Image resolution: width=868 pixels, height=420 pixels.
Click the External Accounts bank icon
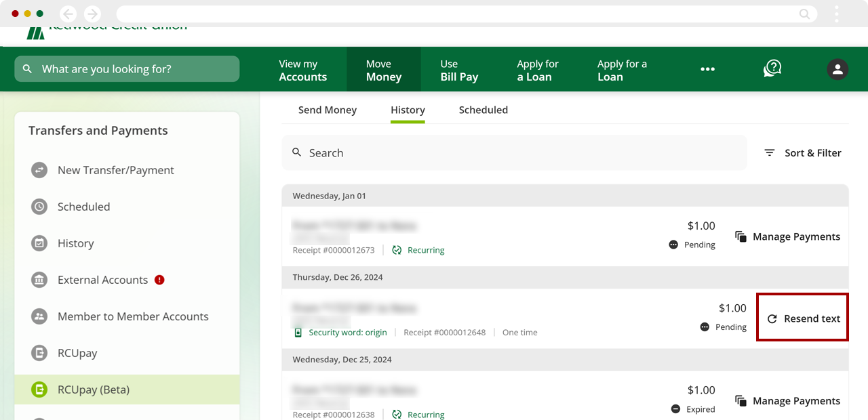click(39, 280)
